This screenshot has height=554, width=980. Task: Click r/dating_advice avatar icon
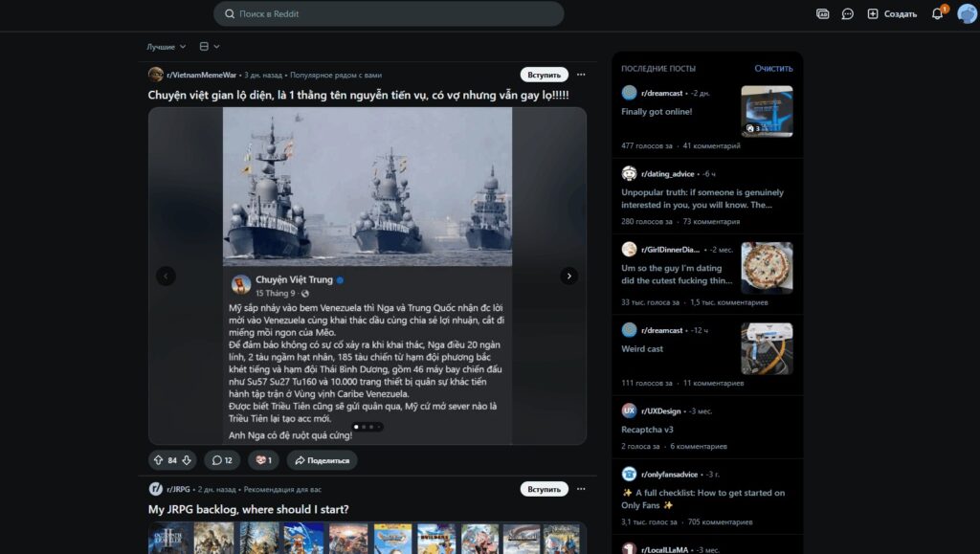click(x=629, y=173)
